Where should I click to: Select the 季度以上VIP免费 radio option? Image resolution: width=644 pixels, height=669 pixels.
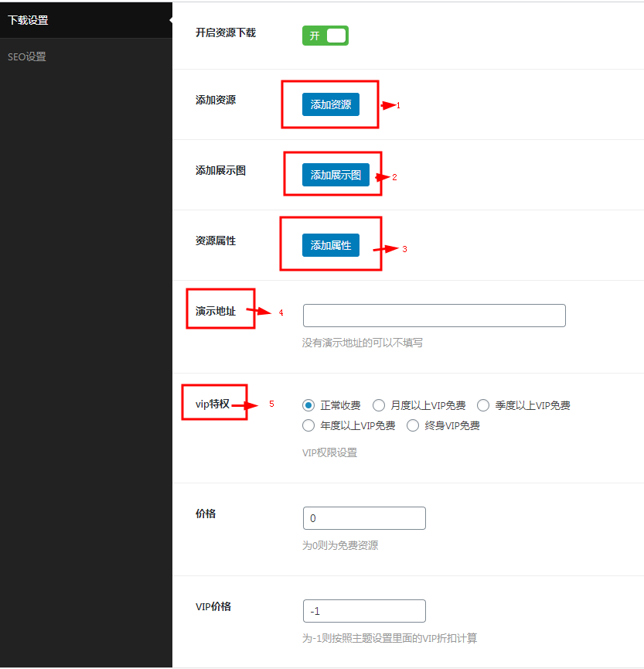(x=482, y=405)
